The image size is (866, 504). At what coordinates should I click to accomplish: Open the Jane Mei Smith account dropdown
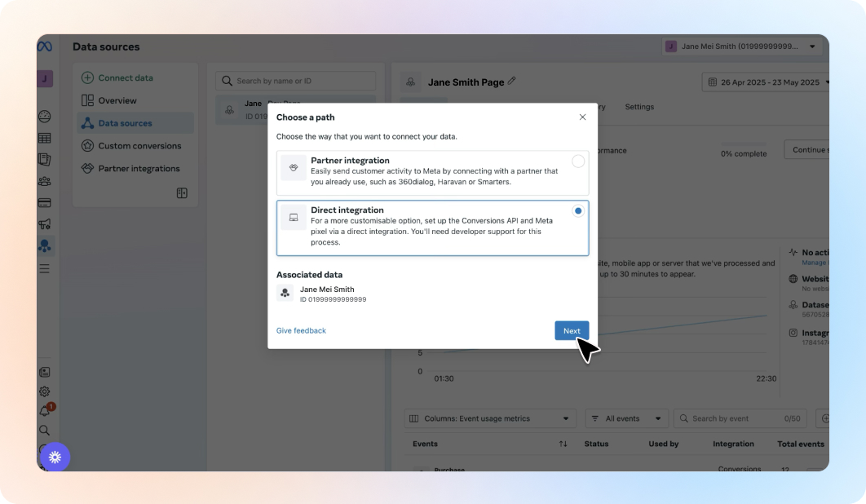742,46
